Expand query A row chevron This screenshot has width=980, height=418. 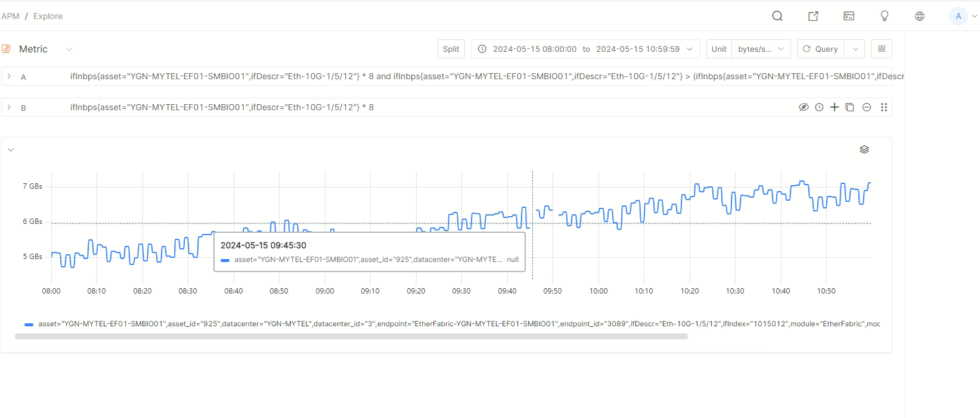pos(9,76)
